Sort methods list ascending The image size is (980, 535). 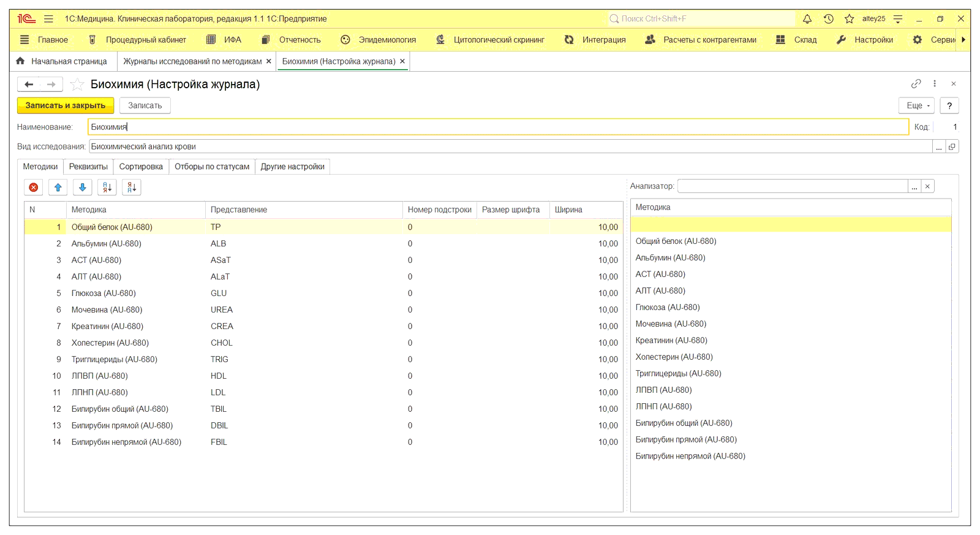(107, 188)
